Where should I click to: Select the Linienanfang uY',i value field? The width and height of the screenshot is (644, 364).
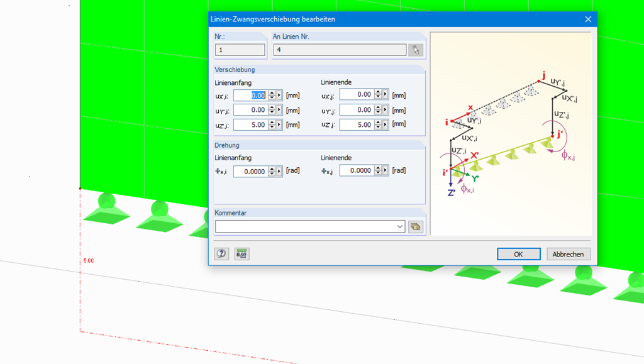coord(250,110)
